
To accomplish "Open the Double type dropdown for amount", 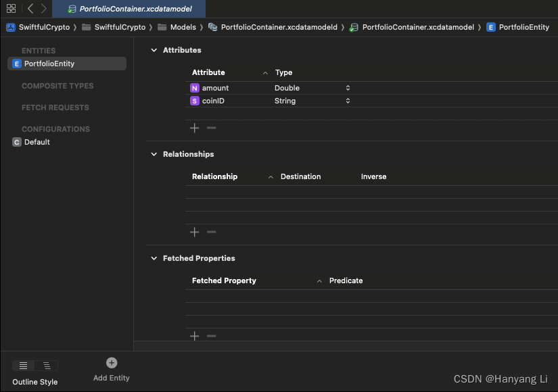I will (348, 88).
